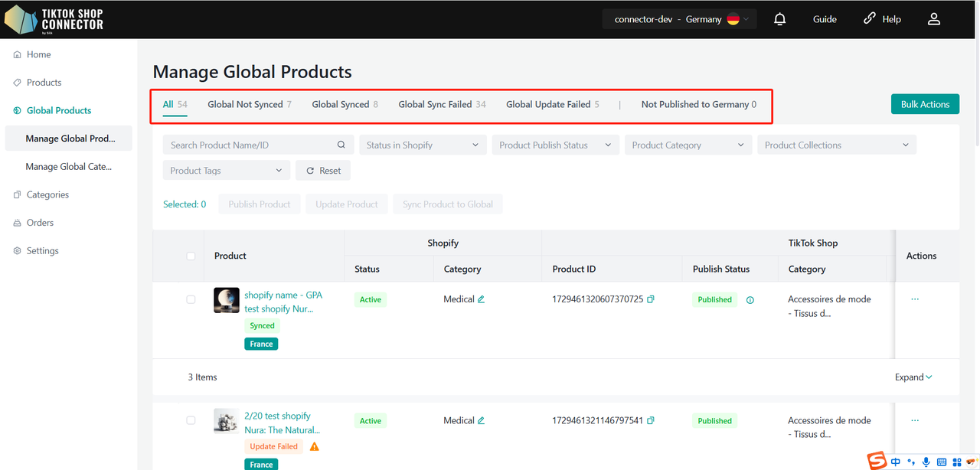This screenshot has height=470, width=980.
Task: Expand the 3 Items row
Action: click(913, 377)
